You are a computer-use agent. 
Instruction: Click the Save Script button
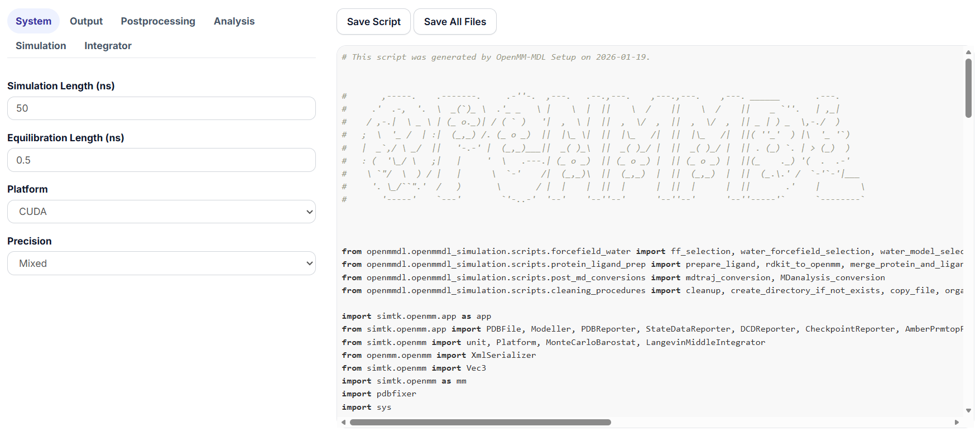[373, 22]
